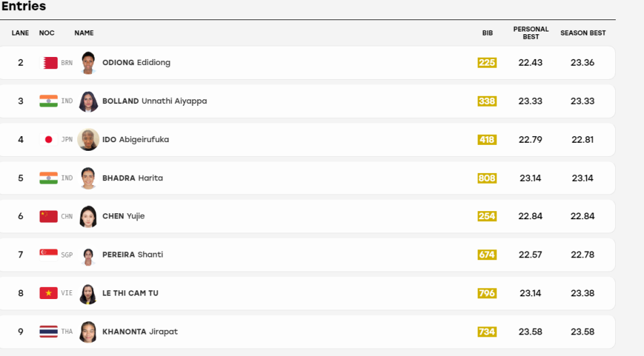This screenshot has height=356, width=644.
Task: Open BOLLAND Unnathi Aiyappa's athlete photo
Action: click(x=88, y=101)
